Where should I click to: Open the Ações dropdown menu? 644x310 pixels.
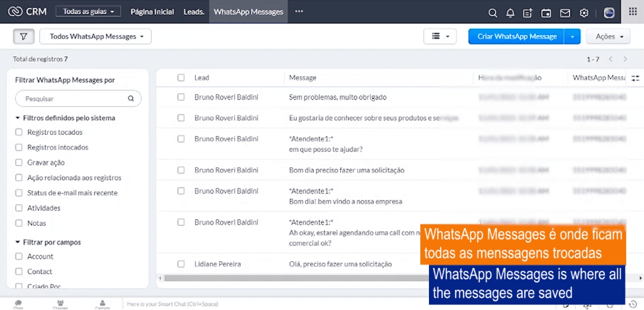coord(608,36)
